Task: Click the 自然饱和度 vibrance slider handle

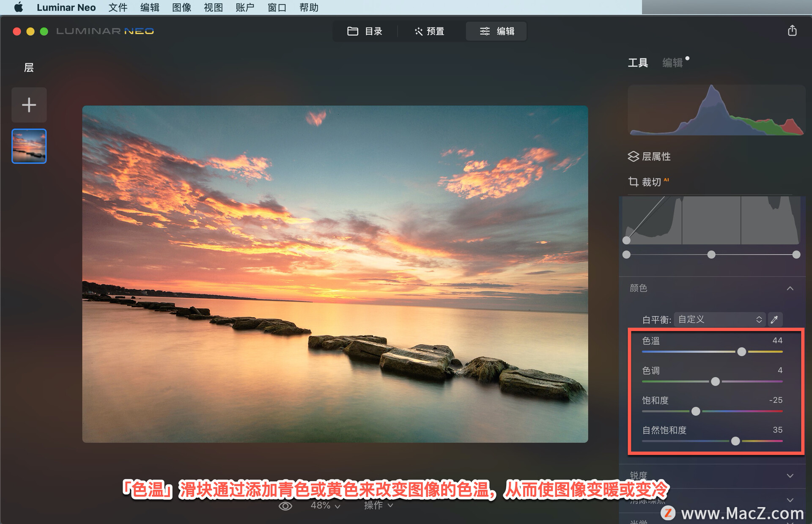Action: pyautogui.click(x=735, y=441)
